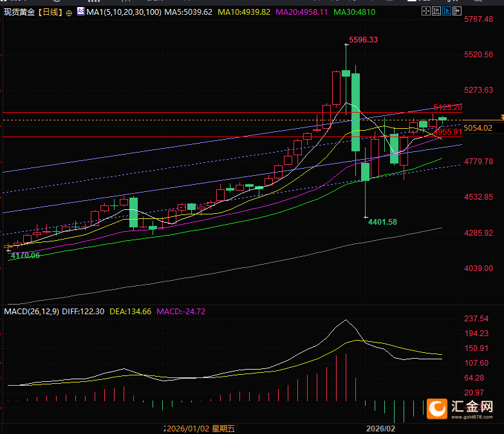
Task: Click 20.97 on the MACD axis
Action: click(474, 393)
